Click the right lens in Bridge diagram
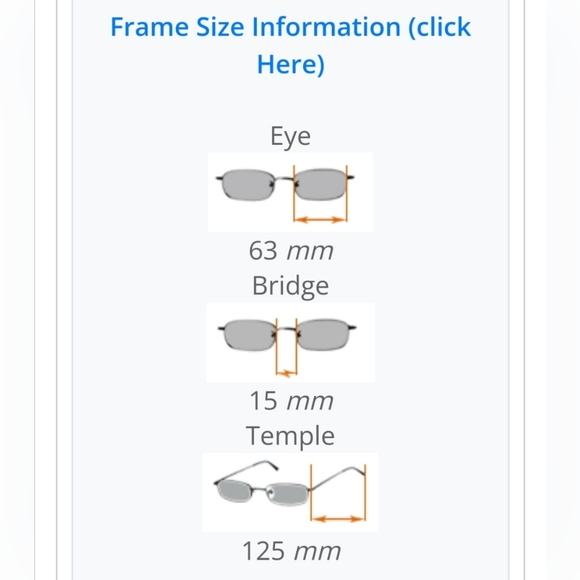Viewport: 580px width, 580px height. [324, 334]
